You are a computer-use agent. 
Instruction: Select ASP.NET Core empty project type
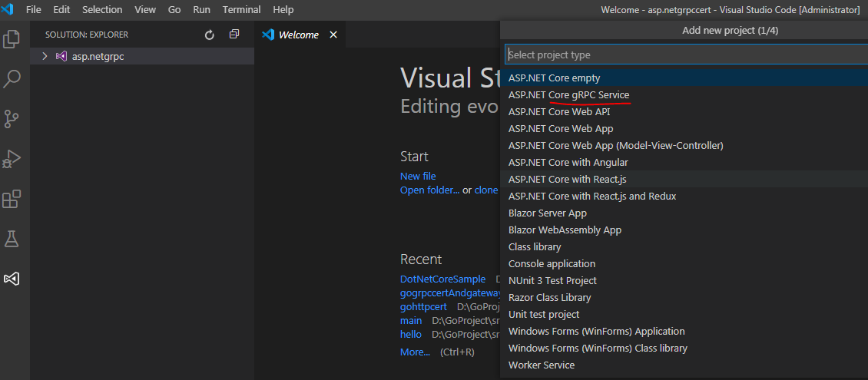pyautogui.click(x=684, y=78)
